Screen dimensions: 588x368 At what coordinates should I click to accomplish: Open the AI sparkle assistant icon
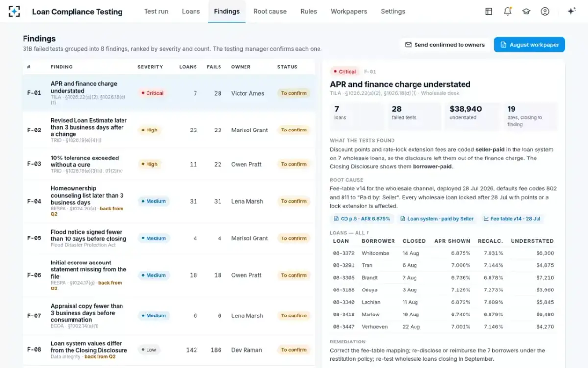tap(571, 11)
